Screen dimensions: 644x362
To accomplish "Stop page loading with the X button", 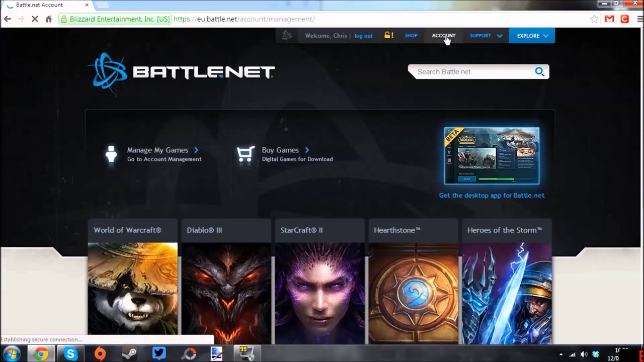I will click(x=35, y=19).
